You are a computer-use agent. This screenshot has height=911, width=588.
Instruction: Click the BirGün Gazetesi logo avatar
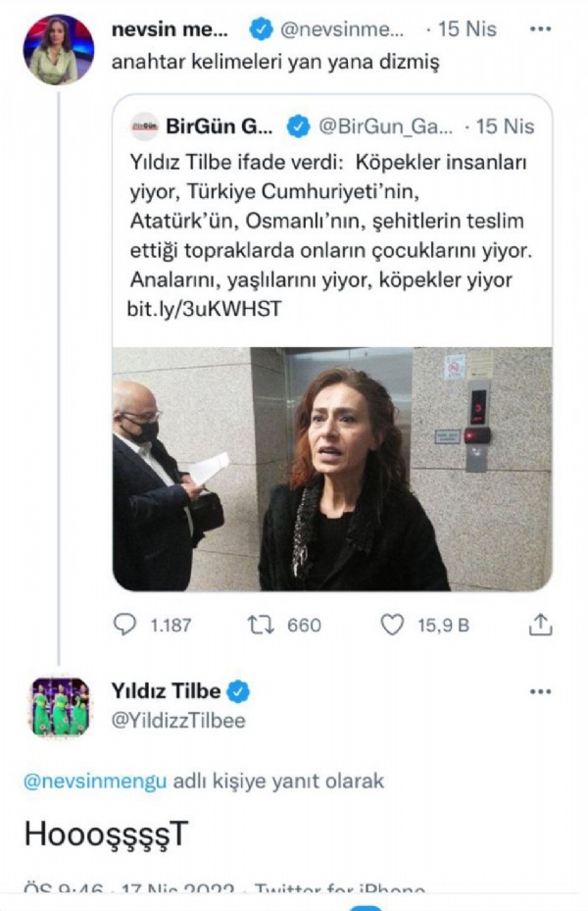tap(143, 127)
